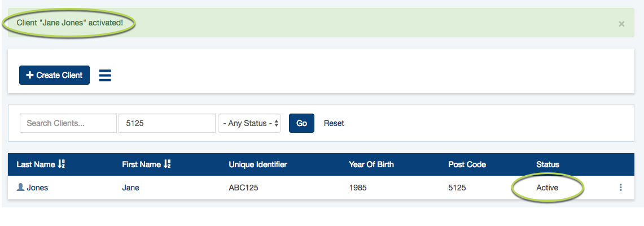Open the Jones last name link
This screenshot has width=644, height=226.
click(x=37, y=188)
